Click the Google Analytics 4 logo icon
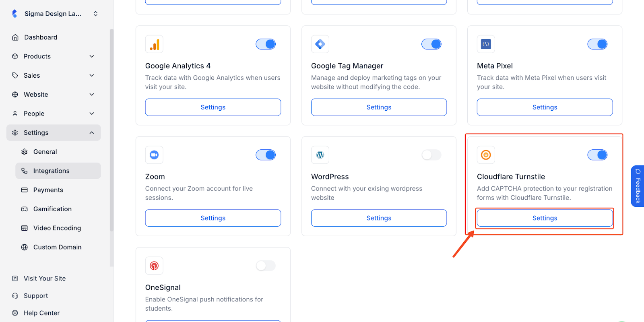Image resolution: width=644 pixels, height=322 pixels. click(x=154, y=44)
